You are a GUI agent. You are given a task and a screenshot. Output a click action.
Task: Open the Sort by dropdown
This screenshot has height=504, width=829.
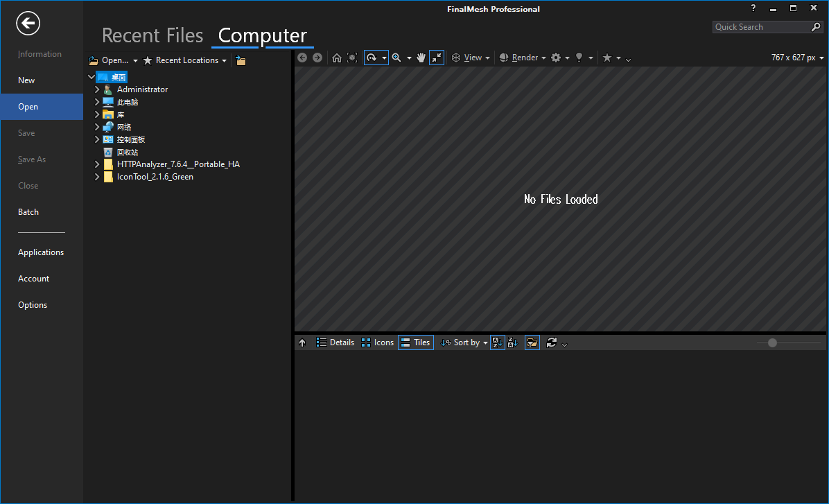pyautogui.click(x=464, y=342)
